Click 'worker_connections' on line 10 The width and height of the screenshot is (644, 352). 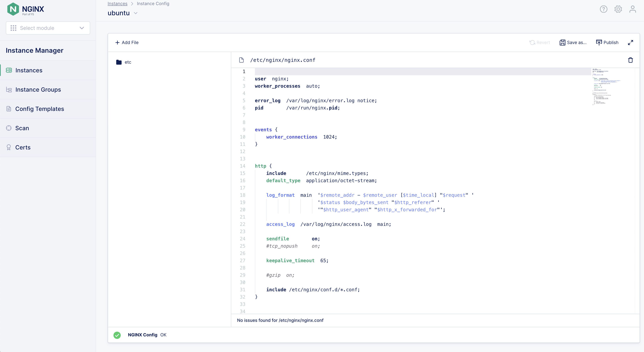coord(292,137)
